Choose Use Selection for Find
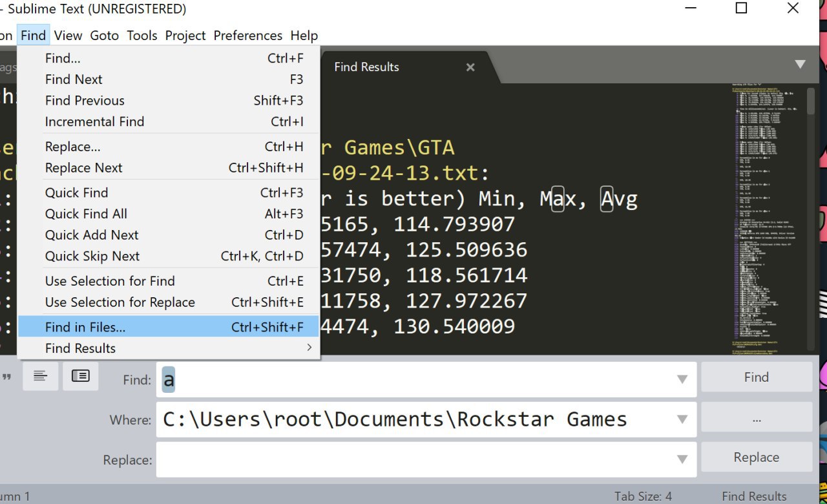 pos(169,281)
